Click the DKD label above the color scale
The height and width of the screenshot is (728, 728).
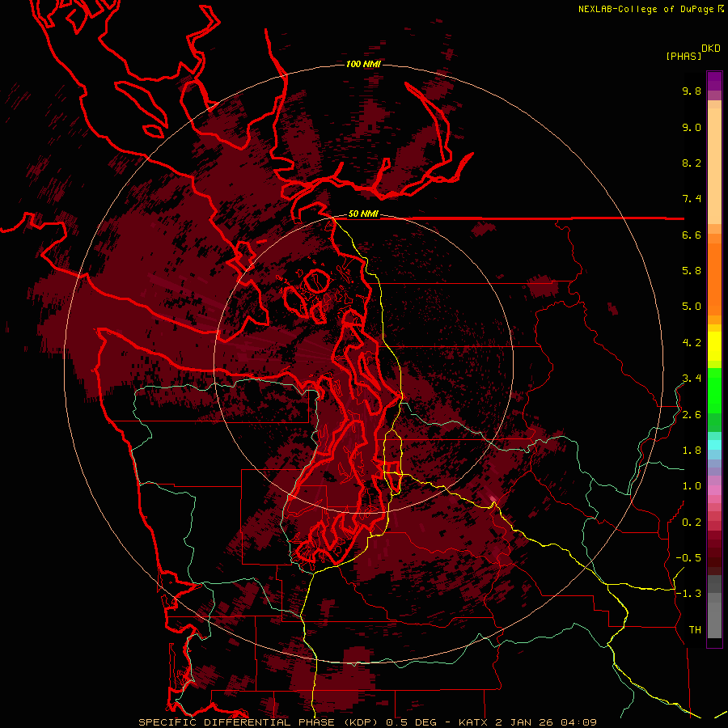coord(711,49)
